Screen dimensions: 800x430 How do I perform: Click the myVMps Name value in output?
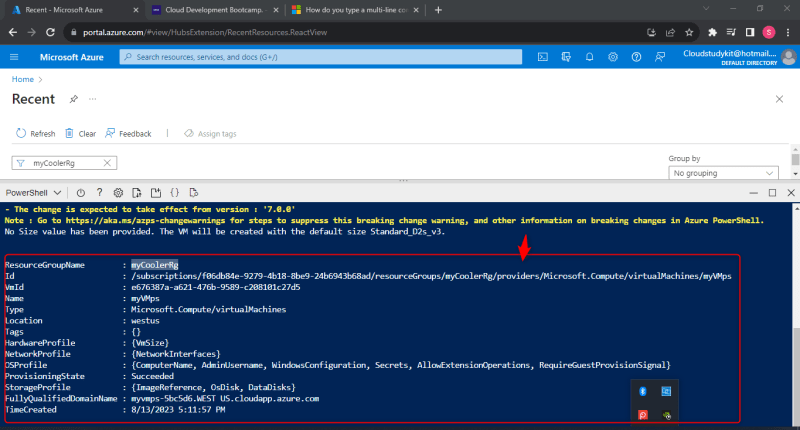tap(145, 298)
